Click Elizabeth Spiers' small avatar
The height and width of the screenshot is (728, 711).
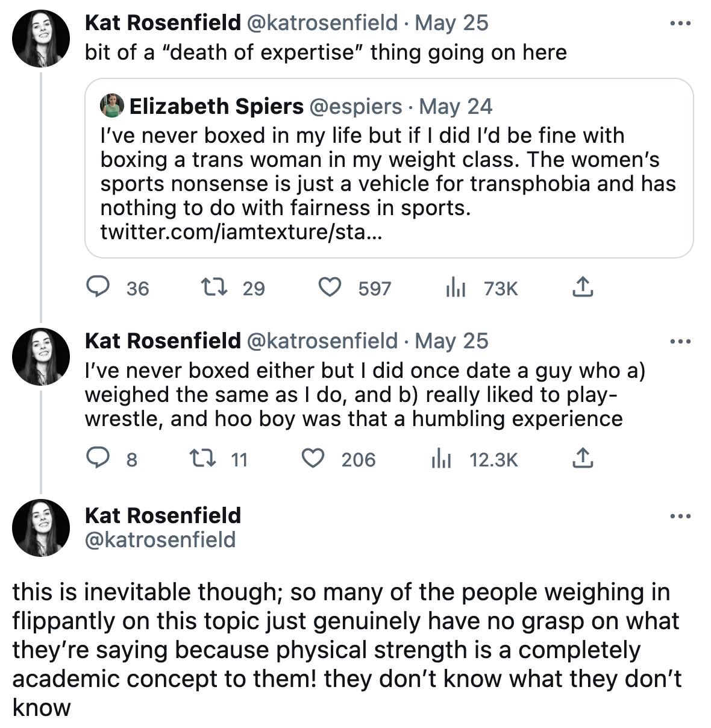click(x=112, y=106)
